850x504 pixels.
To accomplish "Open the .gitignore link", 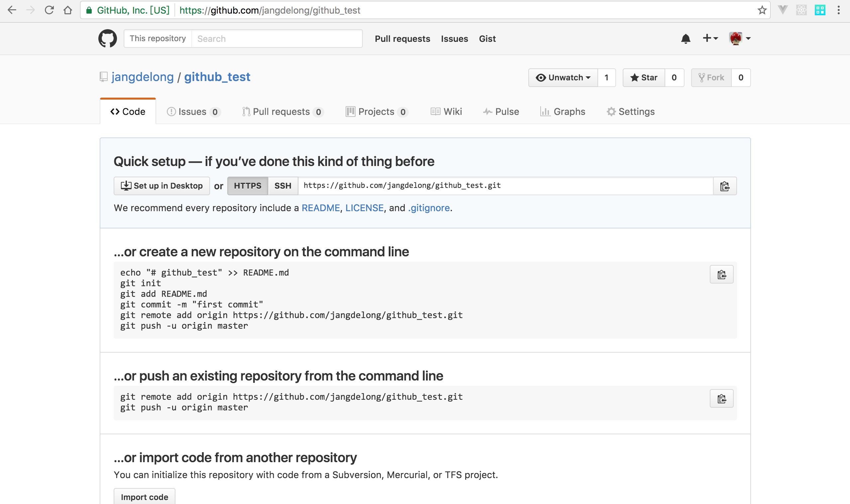I will (x=429, y=208).
